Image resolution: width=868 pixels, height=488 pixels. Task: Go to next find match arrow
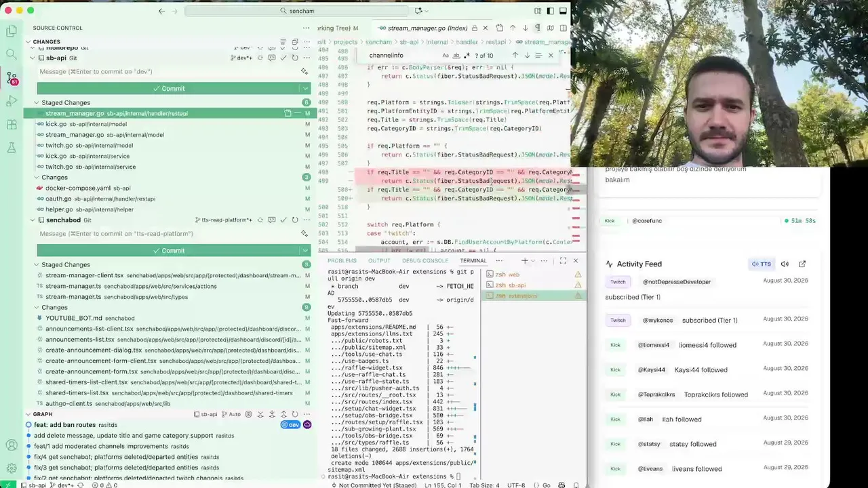(527, 56)
